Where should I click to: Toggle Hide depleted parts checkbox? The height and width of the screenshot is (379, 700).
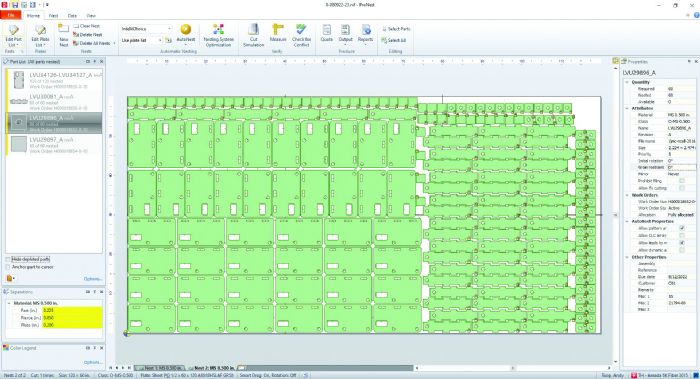(x=8, y=259)
